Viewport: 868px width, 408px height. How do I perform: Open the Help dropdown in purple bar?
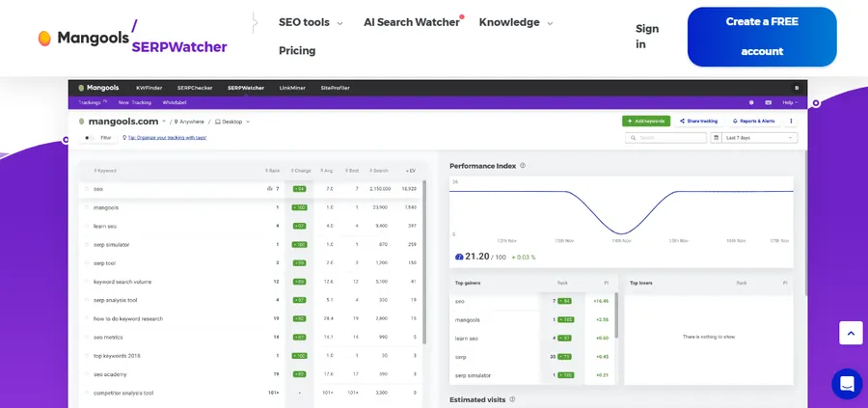[790, 102]
